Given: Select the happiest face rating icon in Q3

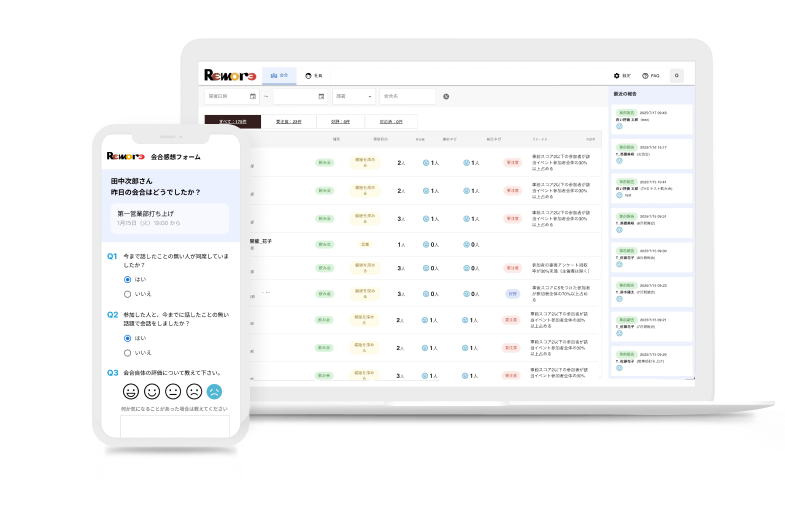Looking at the screenshot, I should click(x=130, y=391).
